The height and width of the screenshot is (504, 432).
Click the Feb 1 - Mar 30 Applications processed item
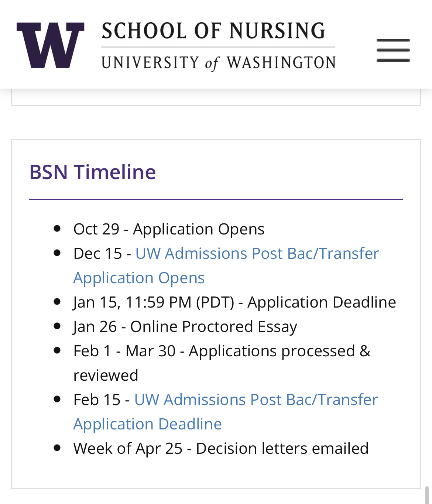coord(222,363)
